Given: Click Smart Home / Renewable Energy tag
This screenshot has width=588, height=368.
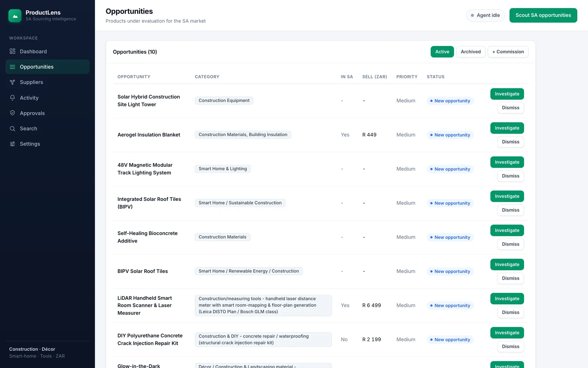Looking at the screenshot, I should tap(249, 271).
